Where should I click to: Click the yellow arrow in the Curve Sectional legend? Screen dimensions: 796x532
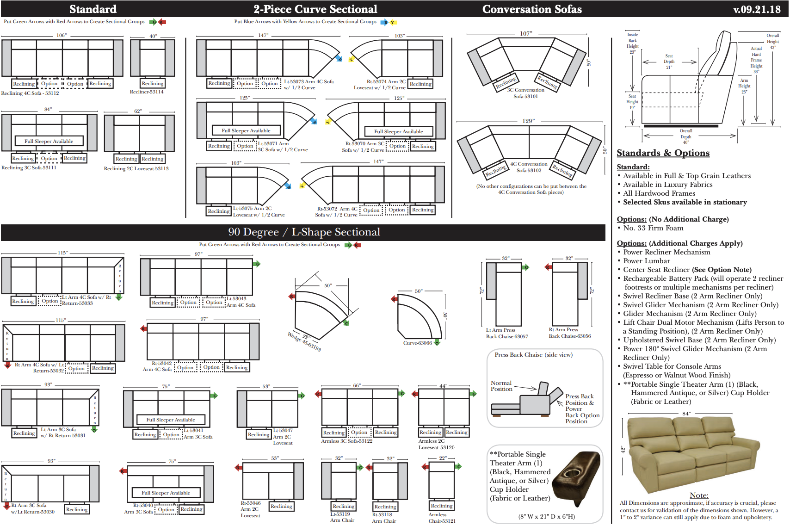[x=393, y=22]
